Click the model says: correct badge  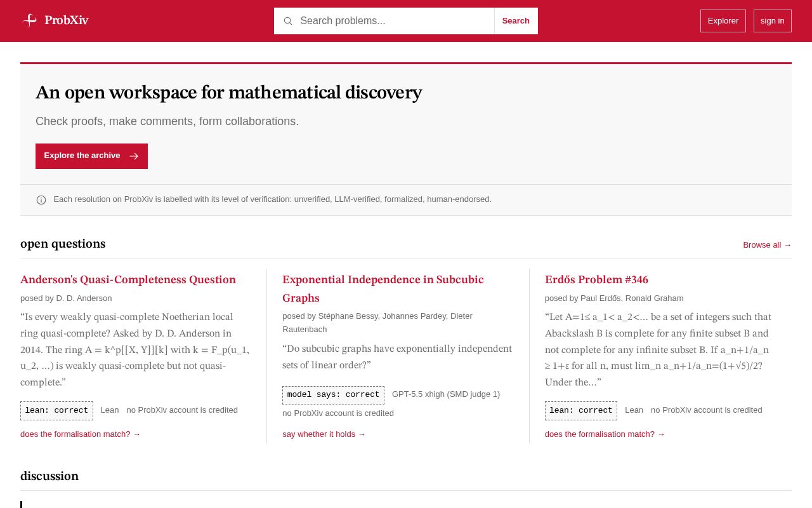click(x=333, y=395)
